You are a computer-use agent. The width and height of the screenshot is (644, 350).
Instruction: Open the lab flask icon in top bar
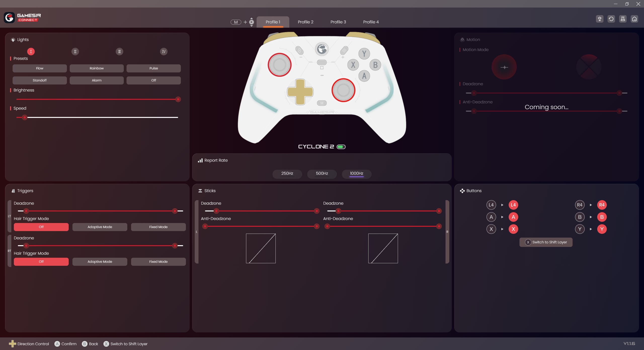(623, 19)
